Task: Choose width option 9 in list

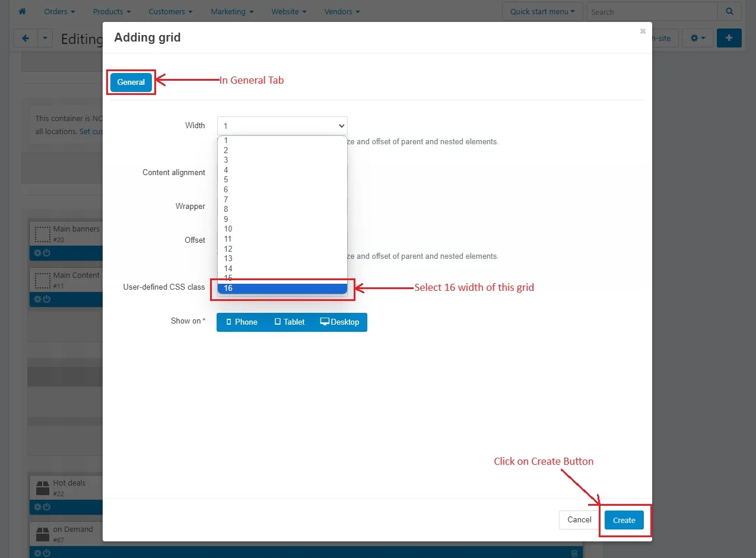Action: click(282, 220)
